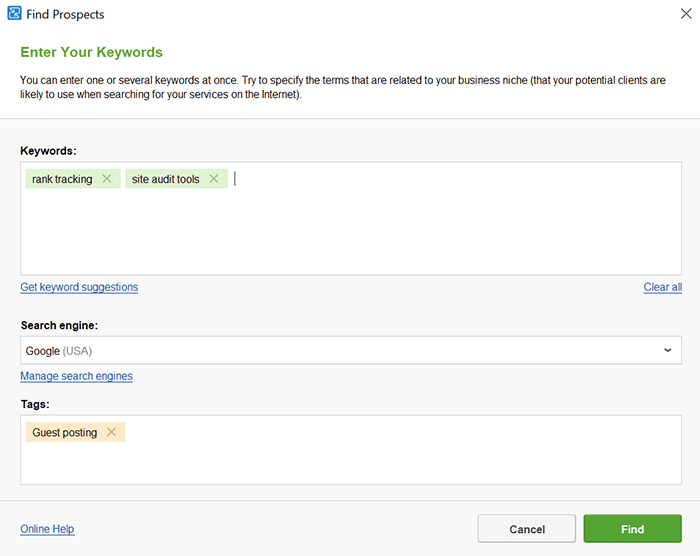This screenshot has width=700, height=556.
Task: Click Clear all keywords link
Action: (662, 287)
